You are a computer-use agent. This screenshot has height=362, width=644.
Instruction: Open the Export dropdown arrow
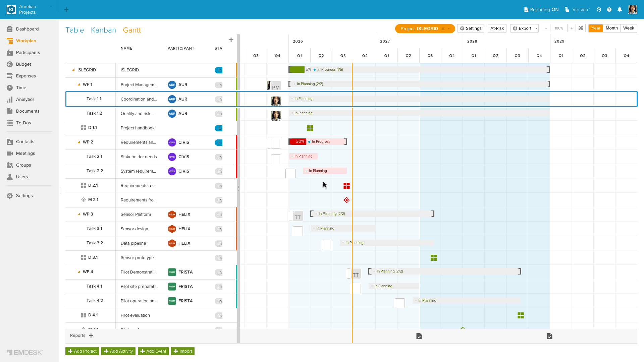pos(536,28)
